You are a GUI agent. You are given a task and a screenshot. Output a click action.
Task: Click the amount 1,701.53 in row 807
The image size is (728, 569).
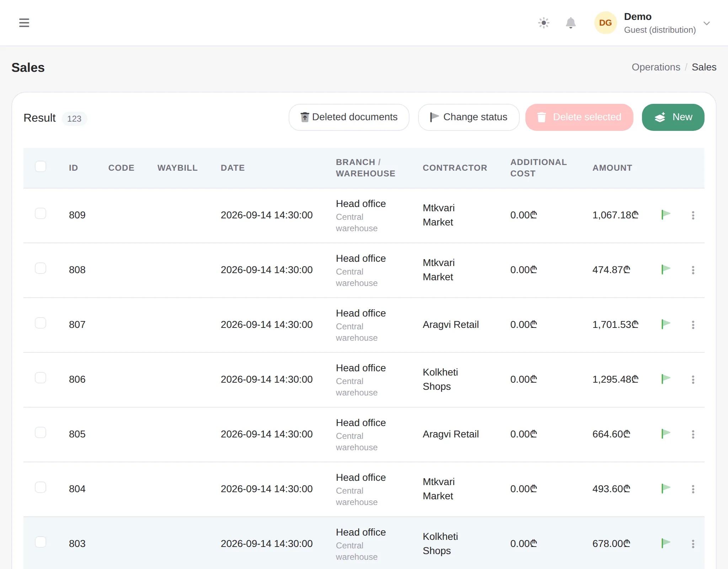[615, 325]
